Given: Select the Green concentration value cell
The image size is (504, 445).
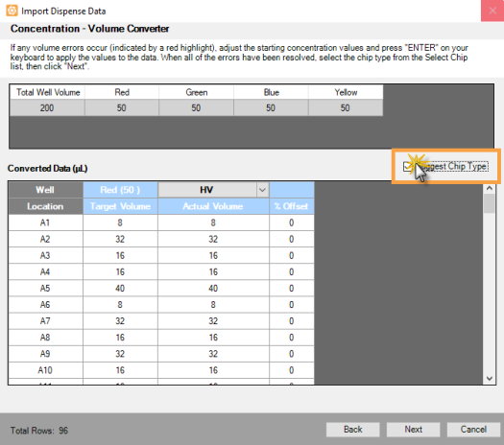Looking at the screenshot, I should [196, 107].
